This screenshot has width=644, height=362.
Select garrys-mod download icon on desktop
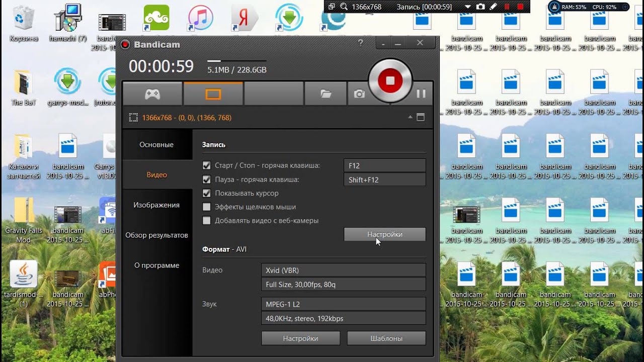click(x=68, y=87)
